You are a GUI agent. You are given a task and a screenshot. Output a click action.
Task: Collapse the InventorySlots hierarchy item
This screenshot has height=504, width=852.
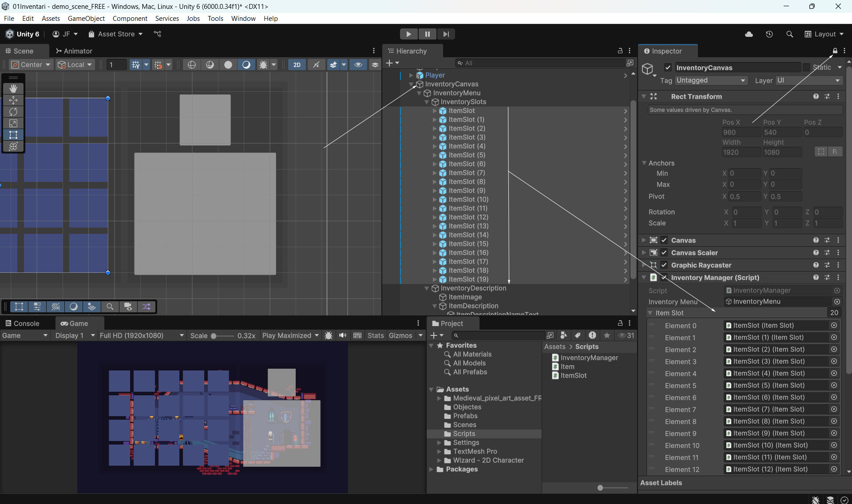pyautogui.click(x=427, y=102)
